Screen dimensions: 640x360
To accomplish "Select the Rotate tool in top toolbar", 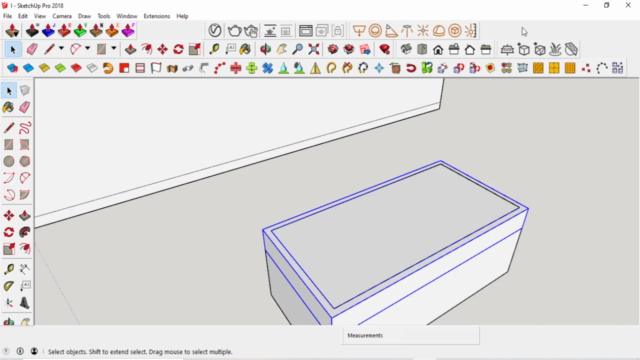I will point(178,49).
